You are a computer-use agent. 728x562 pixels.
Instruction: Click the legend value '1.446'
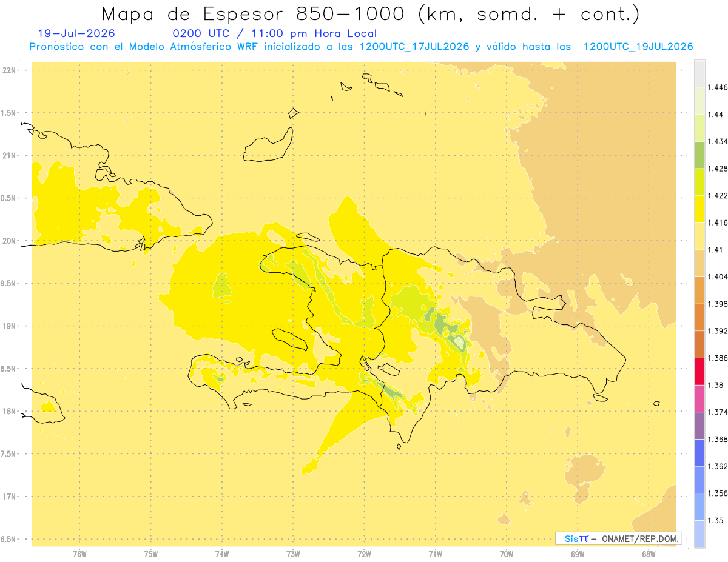click(x=718, y=87)
